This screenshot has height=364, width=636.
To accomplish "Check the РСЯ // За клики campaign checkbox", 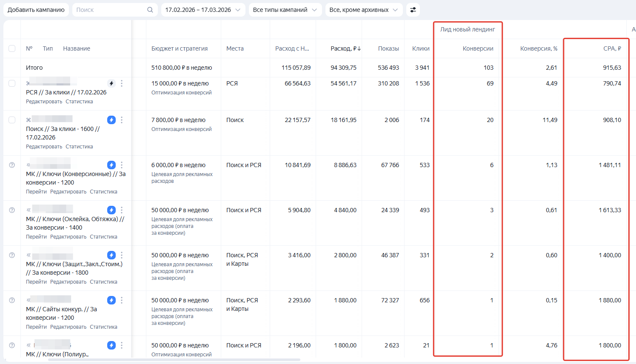I will coord(12,83).
